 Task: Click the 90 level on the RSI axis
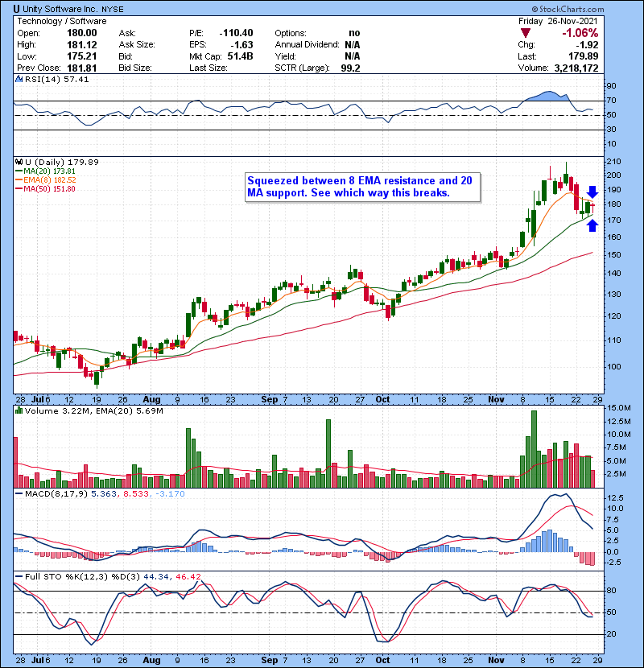[x=611, y=86]
